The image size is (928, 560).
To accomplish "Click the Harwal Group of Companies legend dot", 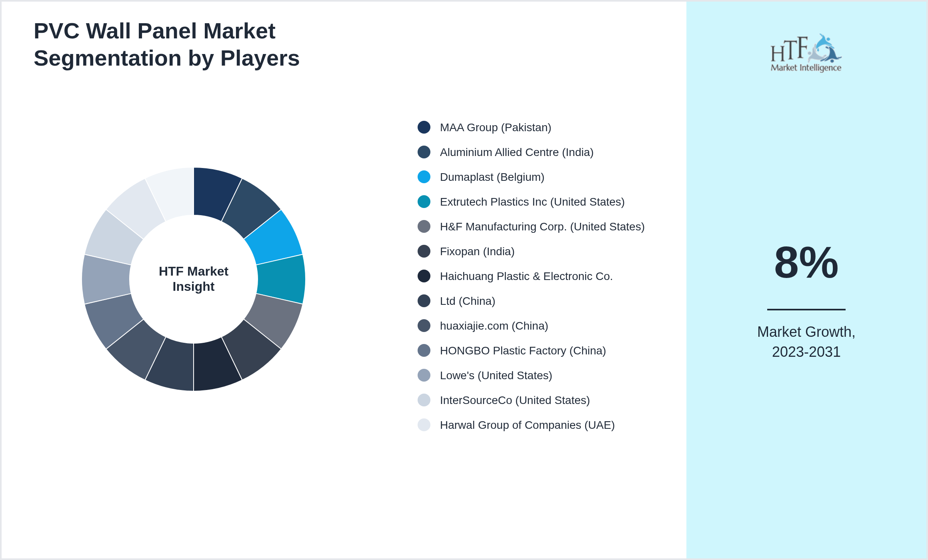I will pos(424,425).
